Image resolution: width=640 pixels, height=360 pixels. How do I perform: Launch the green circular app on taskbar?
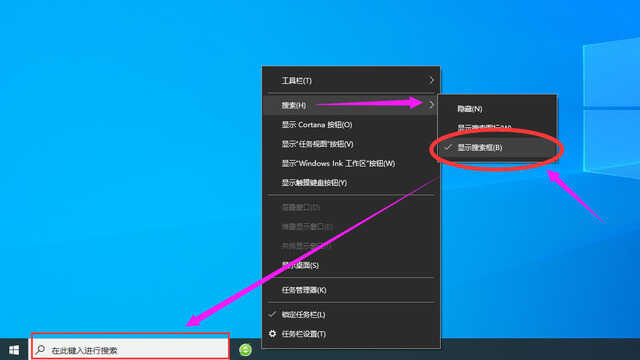[245, 350]
